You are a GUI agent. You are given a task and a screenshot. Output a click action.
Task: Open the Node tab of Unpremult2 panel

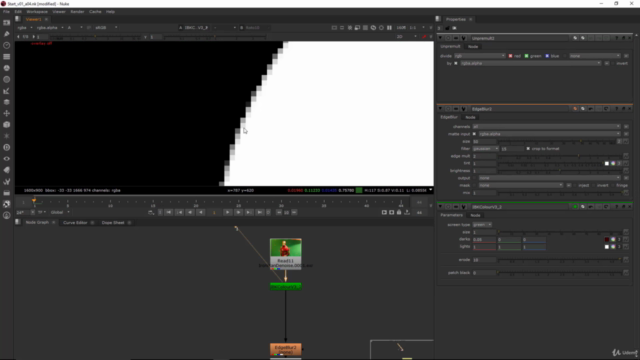tap(473, 47)
